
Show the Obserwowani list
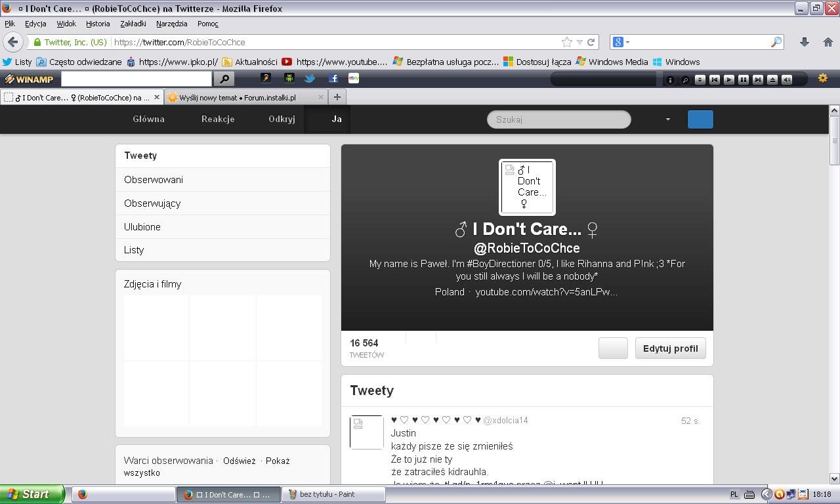(x=222, y=180)
